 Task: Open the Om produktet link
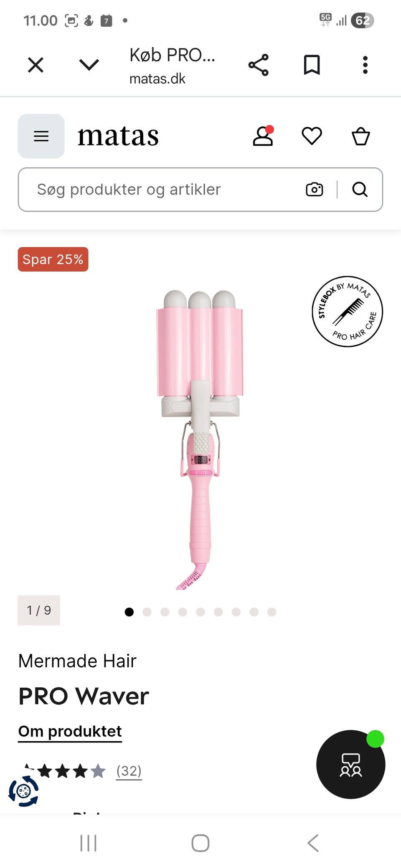coord(70,732)
